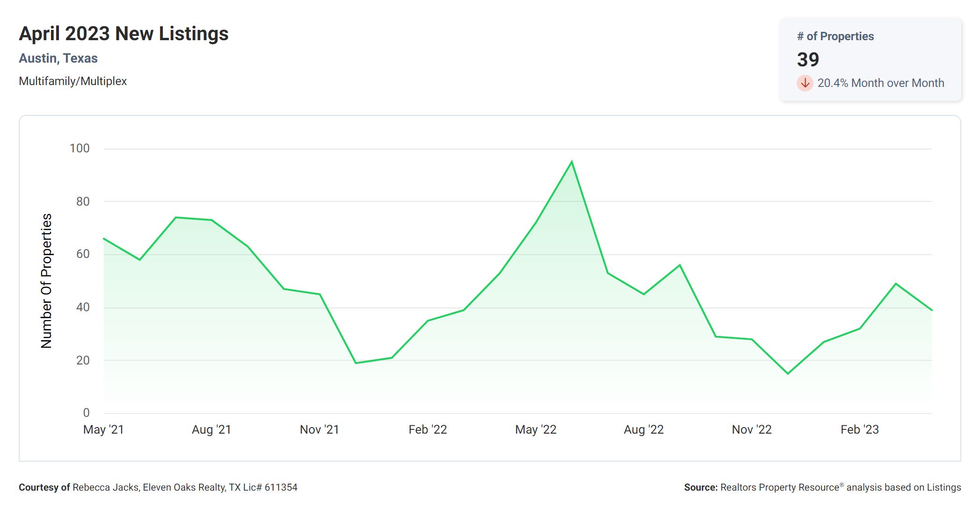Click the Nov '21 x-axis label
The height and width of the screenshot is (514, 980).
319,429
